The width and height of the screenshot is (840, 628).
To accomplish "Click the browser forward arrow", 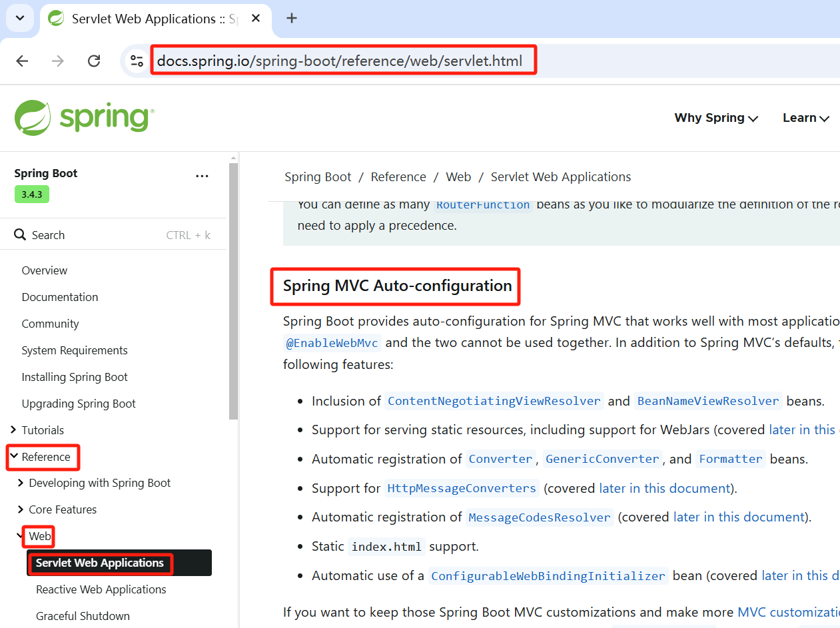I will coord(58,61).
